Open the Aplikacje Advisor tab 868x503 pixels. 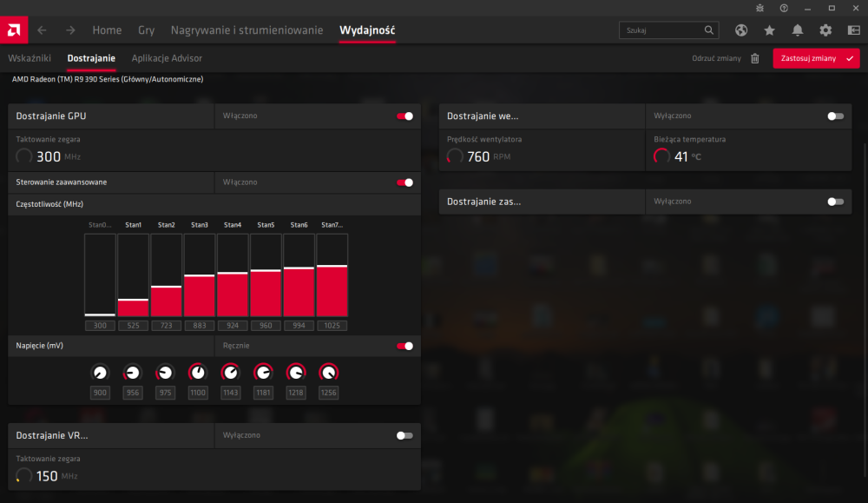167,58
